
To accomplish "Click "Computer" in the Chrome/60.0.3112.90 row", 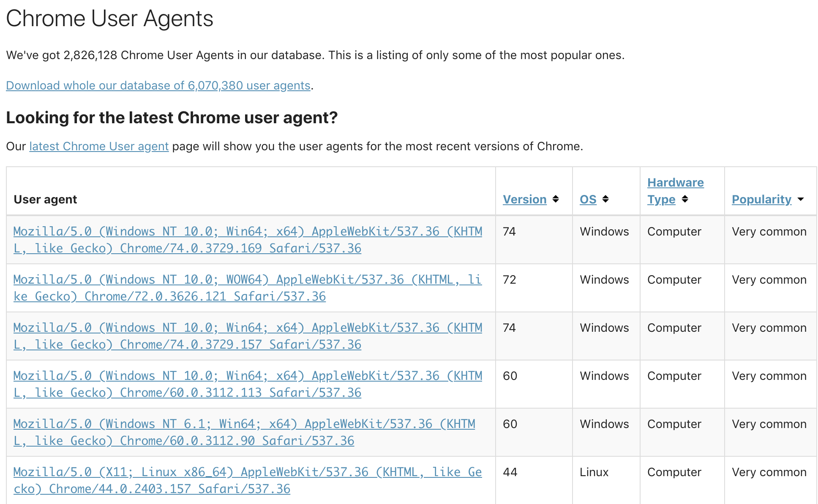I will (674, 424).
